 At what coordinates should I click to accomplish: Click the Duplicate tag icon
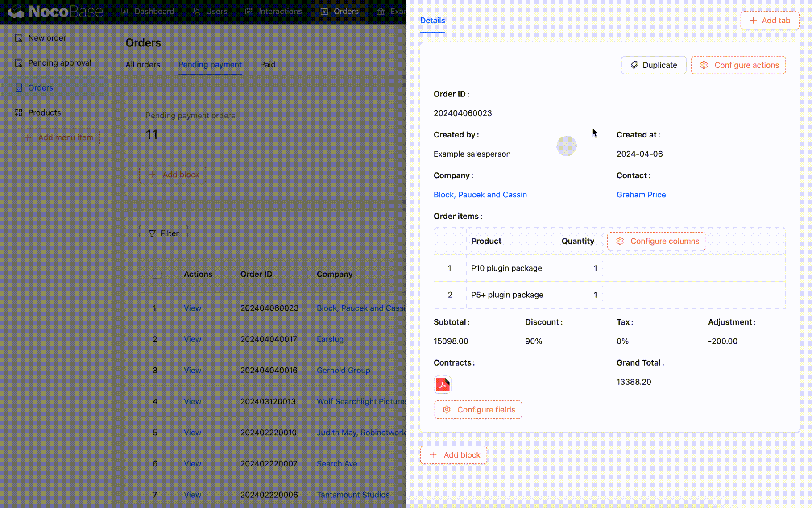(x=634, y=65)
